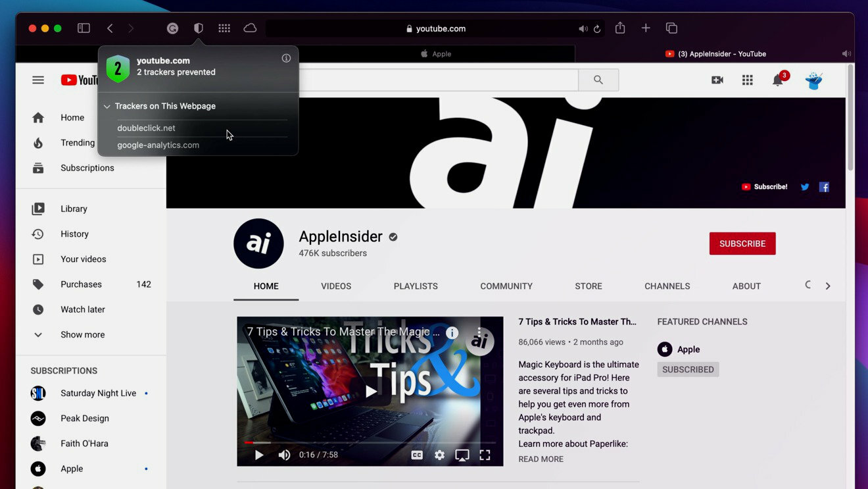
Task: Click READ MORE in description
Action: 541,459
